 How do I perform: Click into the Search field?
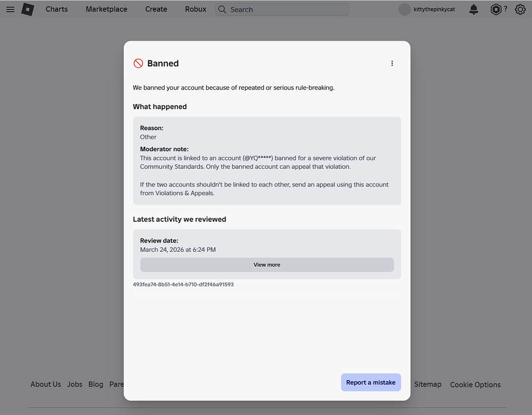pyautogui.click(x=282, y=9)
